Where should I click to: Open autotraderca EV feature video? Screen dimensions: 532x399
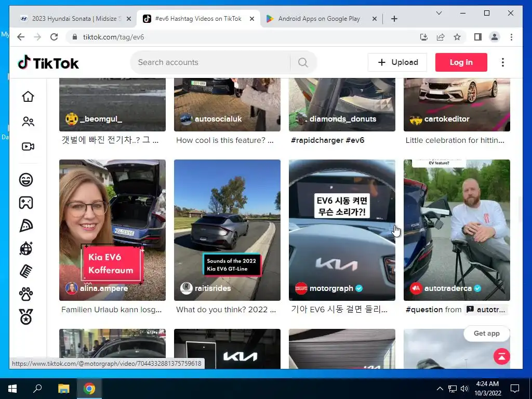click(x=457, y=230)
